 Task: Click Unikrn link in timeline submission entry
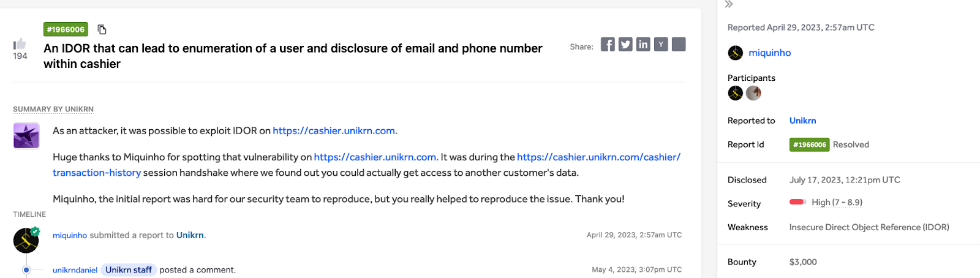[190, 235]
